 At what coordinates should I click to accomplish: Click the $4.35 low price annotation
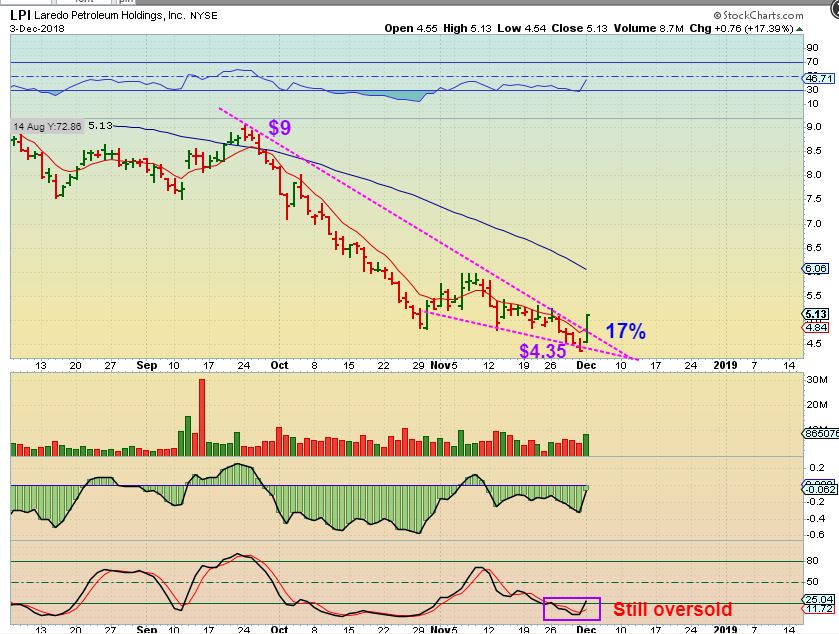point(543,351)
